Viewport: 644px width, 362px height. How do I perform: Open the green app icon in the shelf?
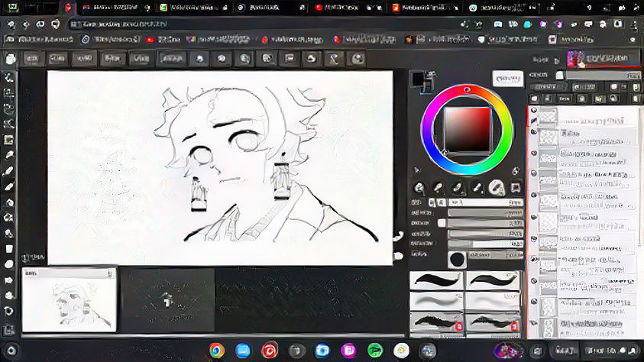[374, 351]
